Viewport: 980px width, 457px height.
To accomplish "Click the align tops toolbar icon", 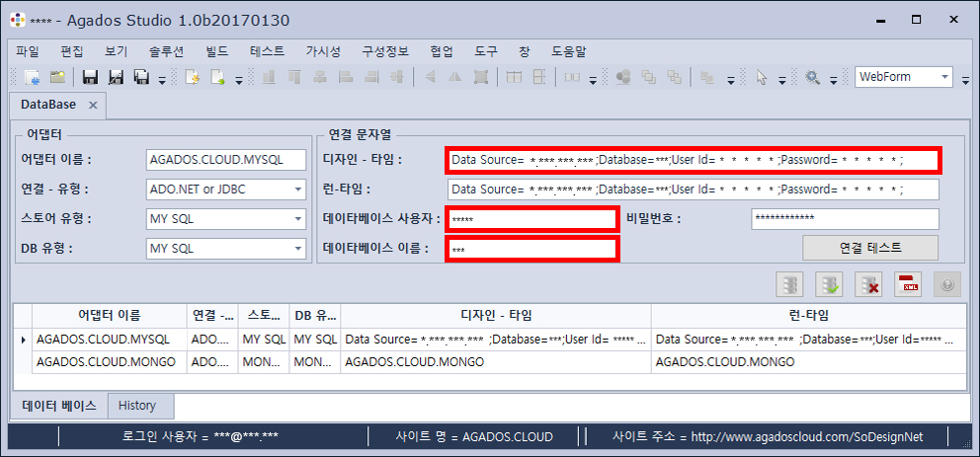I will click(x=294, y=77).
